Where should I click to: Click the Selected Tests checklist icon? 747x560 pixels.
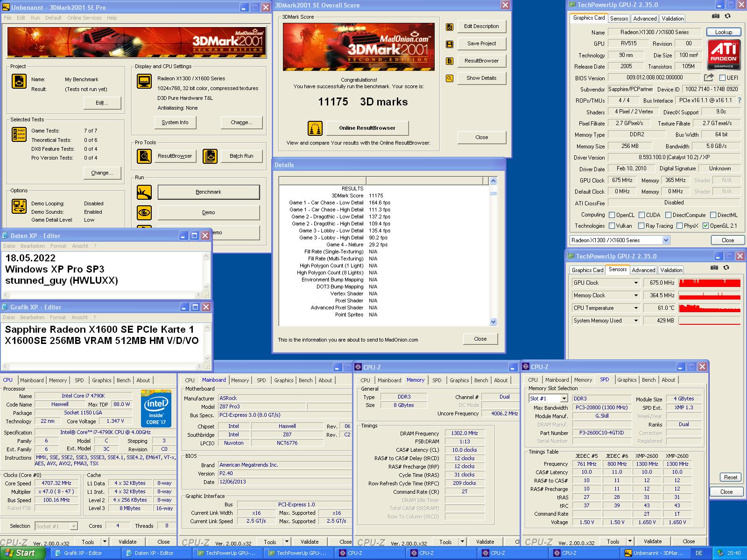click(x=19, y=134)
